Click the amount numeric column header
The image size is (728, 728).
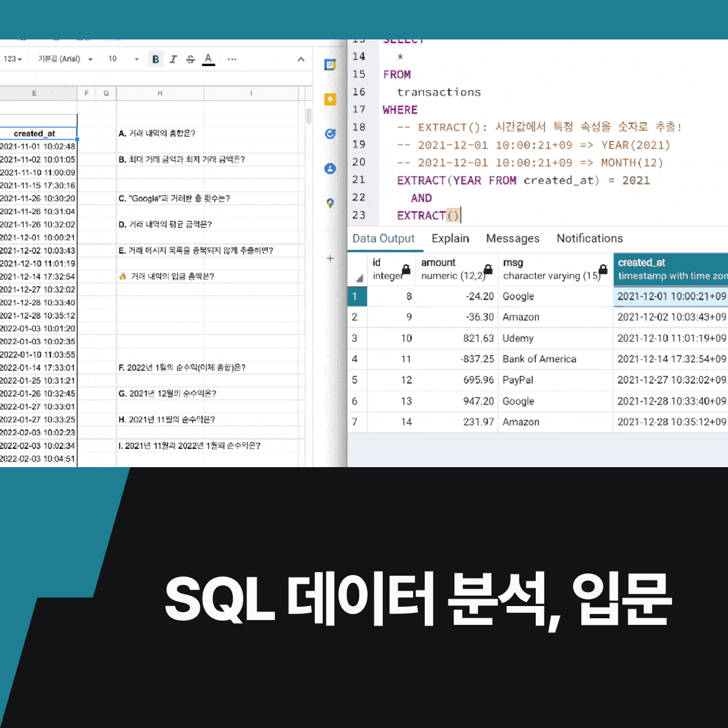pos(456,269)
